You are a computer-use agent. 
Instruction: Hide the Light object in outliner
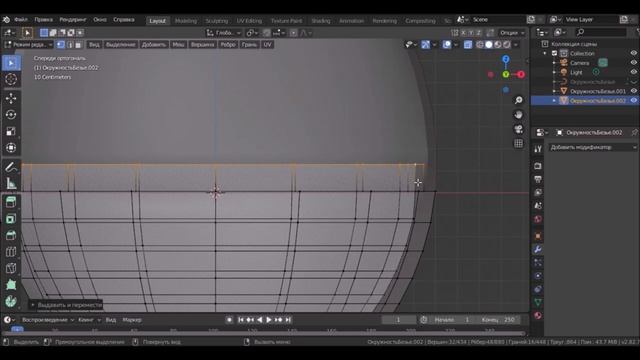coord(633,72)
